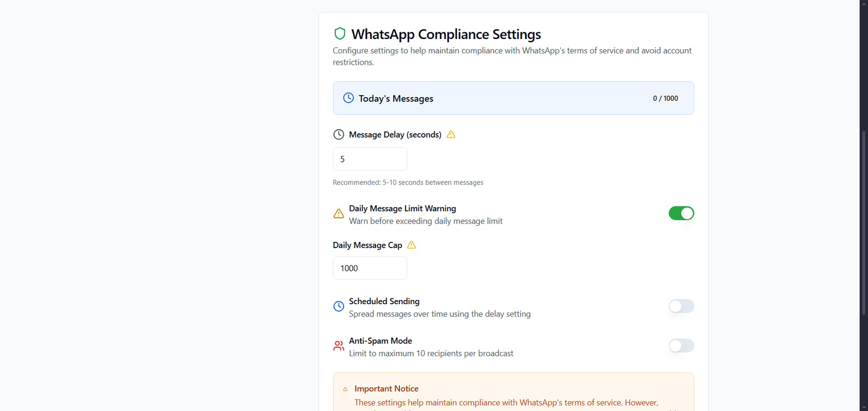Click the WhatsApp Compliance Settings heading
Image resolution: width=868 pixels, height=411 pixels.
[x=446, y=34]
